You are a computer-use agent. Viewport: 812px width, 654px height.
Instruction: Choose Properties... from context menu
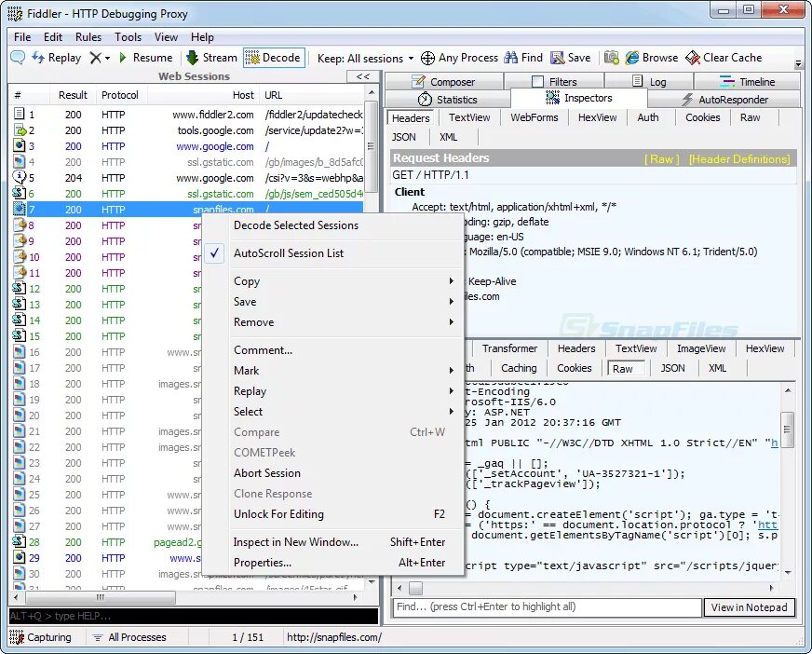point(333,563)
